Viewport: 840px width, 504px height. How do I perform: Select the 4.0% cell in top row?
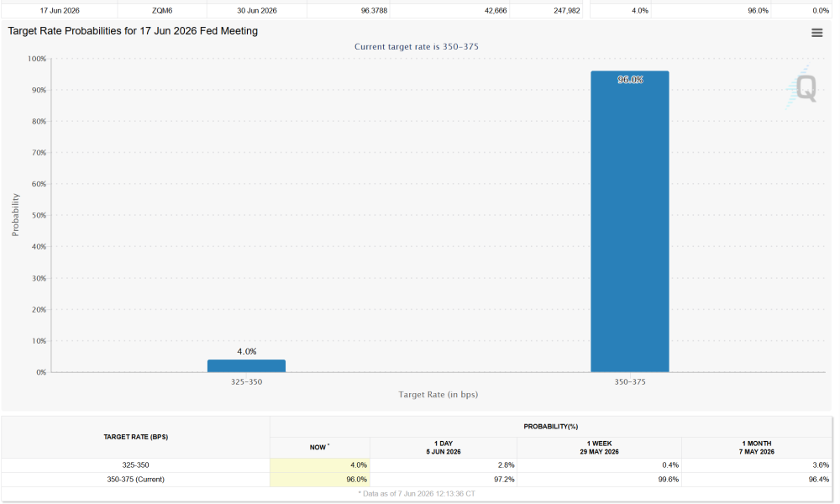(621, 10)
